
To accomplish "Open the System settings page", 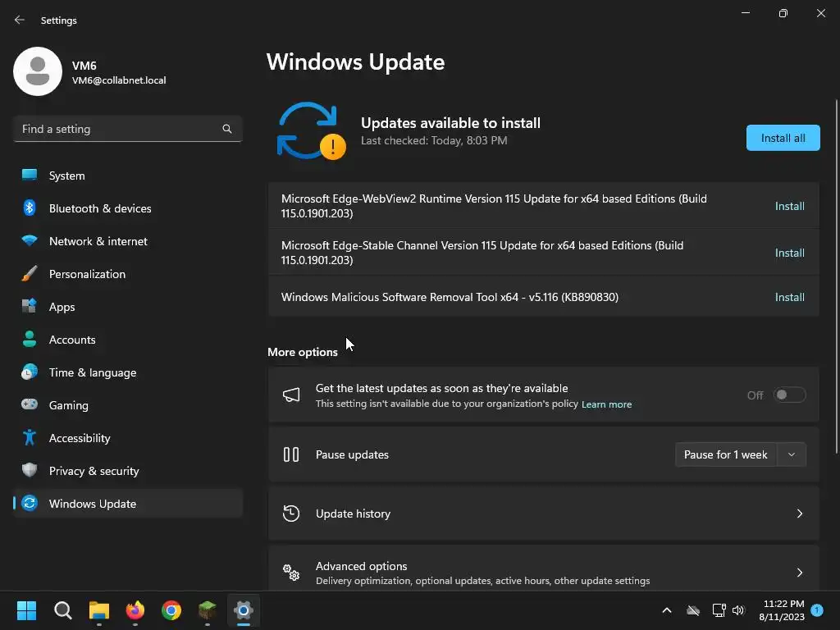I will pos(128,176).
